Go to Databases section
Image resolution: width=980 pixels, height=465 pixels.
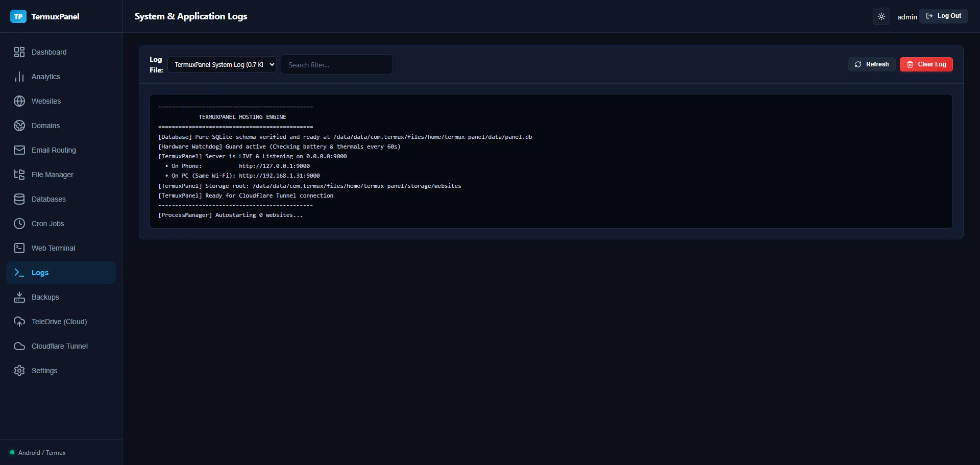(x=61, y=199)
